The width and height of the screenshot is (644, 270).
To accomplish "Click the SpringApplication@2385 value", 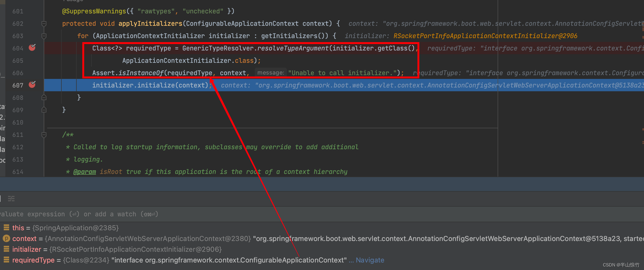I will 76,228.
